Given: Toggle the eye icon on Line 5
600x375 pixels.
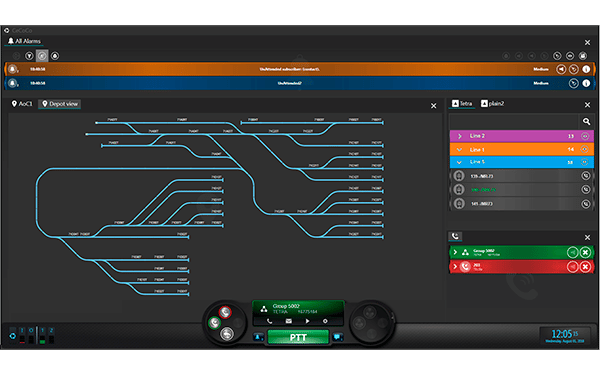Looking at the screenshot, I should coord(584,162).
